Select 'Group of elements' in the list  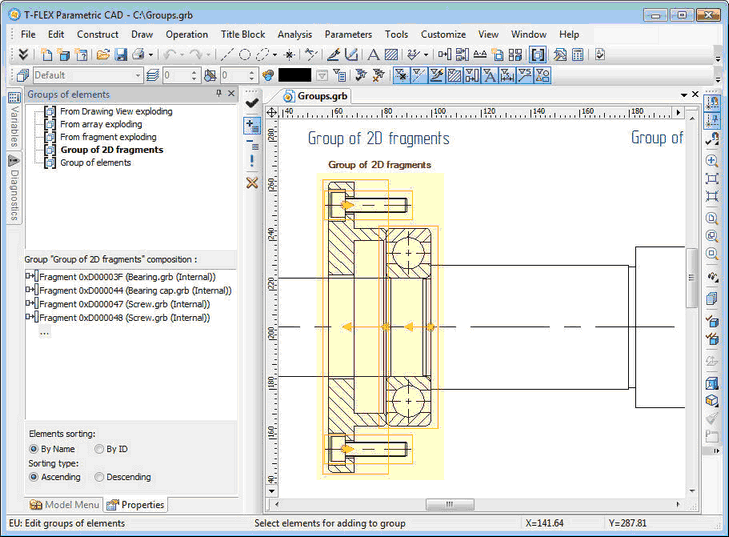tap(95, 163)
